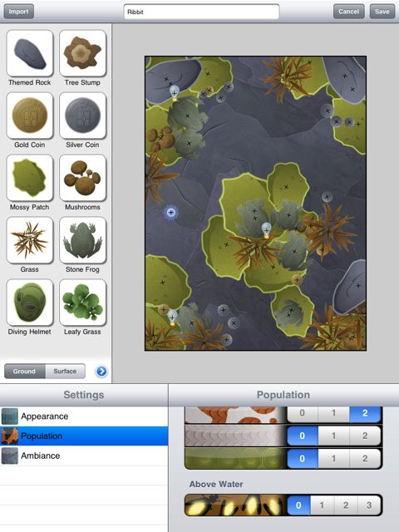This screenshot has height=532, width=399.
Task: Save the pond design
Action: click(382, 12)
